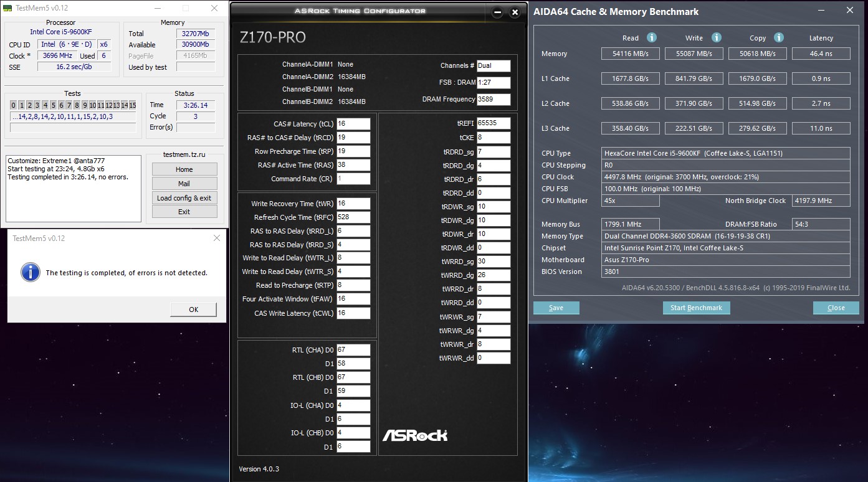
Task: Start Benchmark in AIDA64
Action: (696, 308)
